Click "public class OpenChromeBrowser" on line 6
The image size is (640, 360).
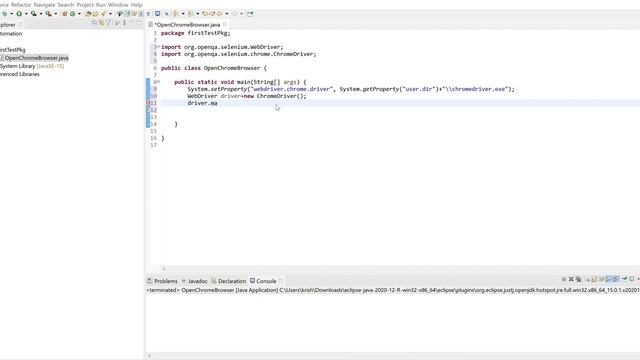point(210,68)
